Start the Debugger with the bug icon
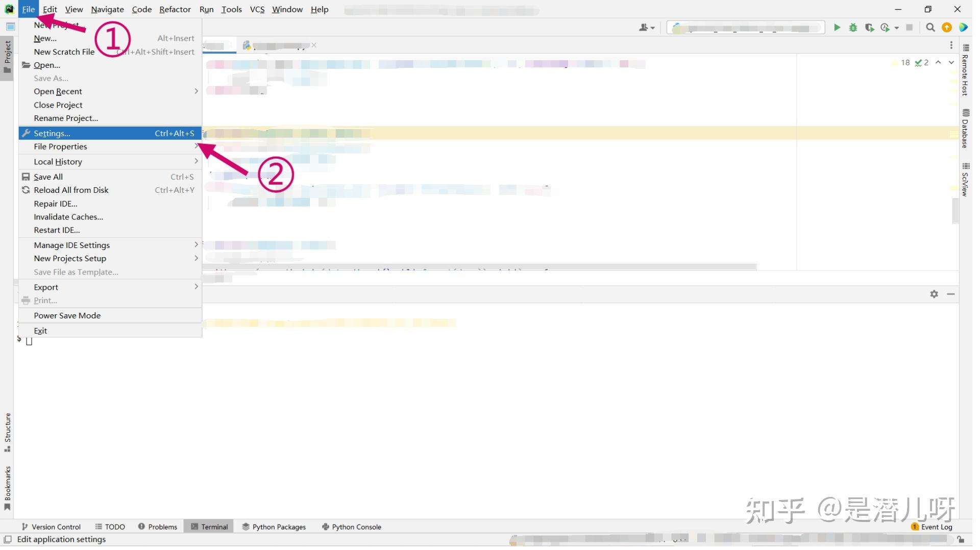980x550 pixels. tap(853, 28)
